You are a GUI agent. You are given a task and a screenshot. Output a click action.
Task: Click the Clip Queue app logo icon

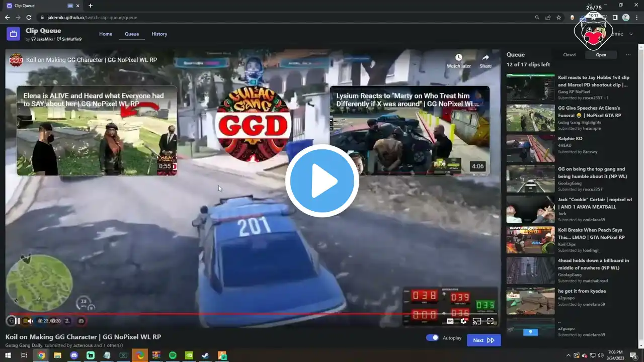point(13,34)
